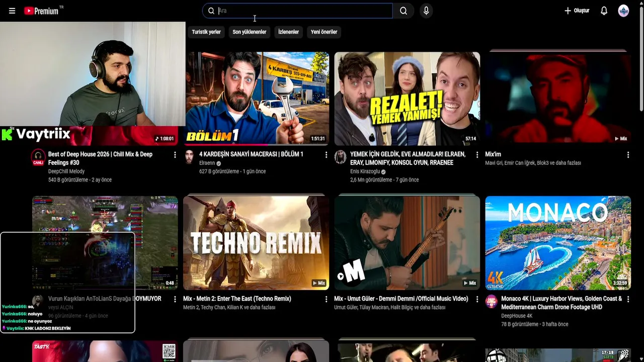Open options menu for Umut Güler Demmi Demmi mix
The image size is (644, 362).
coord(477,299)
